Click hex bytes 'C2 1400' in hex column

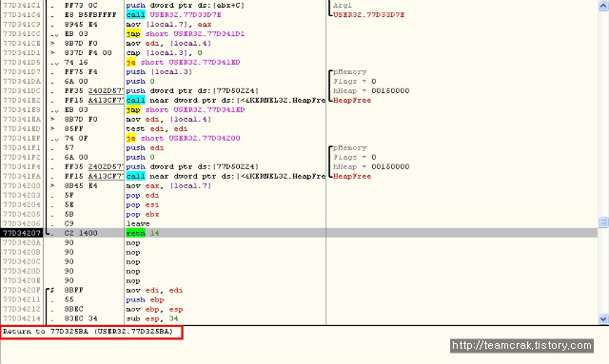tap(81, 233)
